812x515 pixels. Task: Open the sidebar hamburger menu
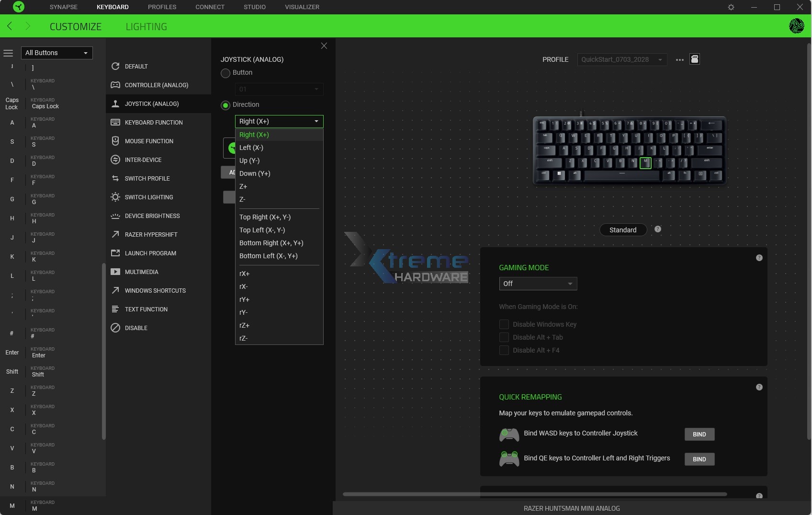pos(8,53)
